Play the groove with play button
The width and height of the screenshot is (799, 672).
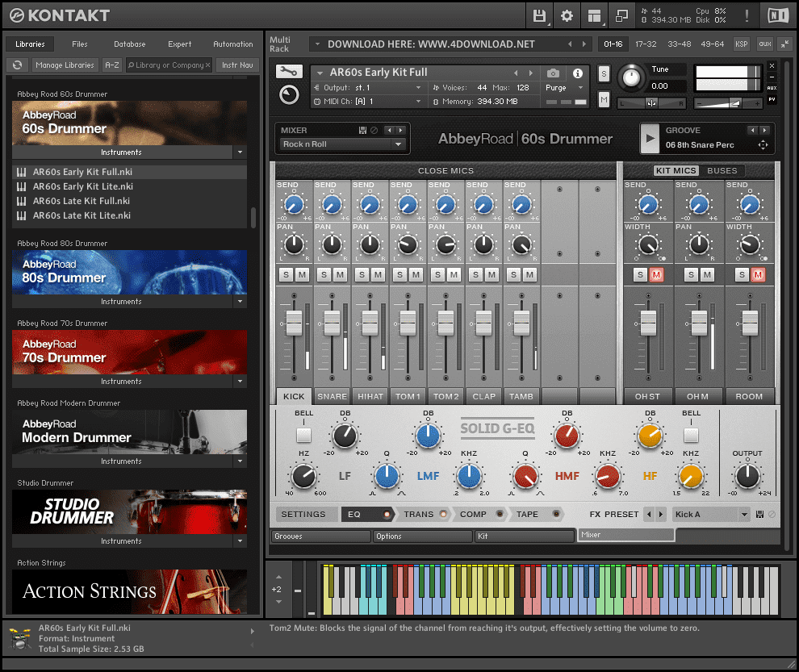tap(650, 138)
